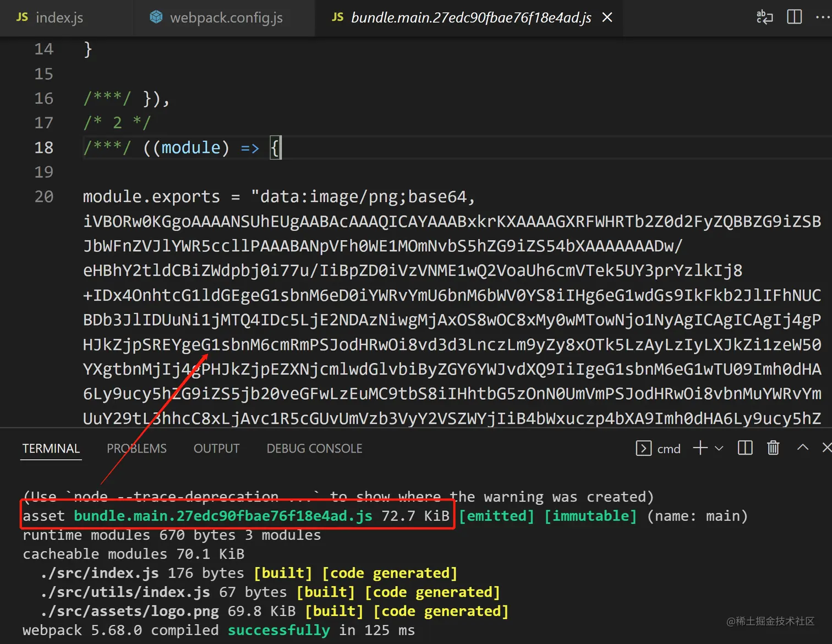
Task: Click the closing brace on line 14
Action: pos(88,49)
